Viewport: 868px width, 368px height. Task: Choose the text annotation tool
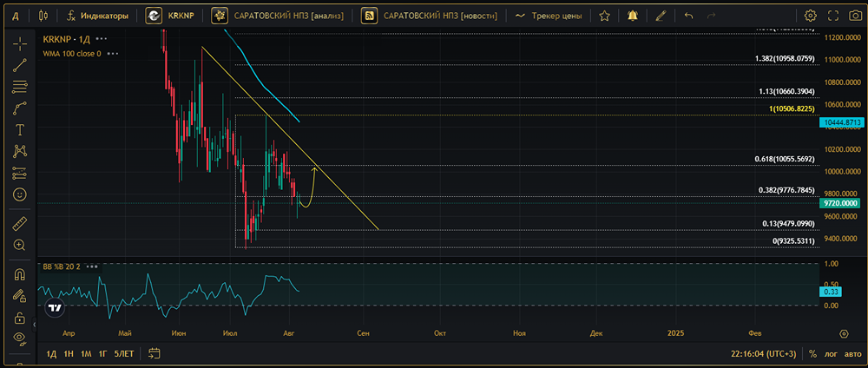19,129
